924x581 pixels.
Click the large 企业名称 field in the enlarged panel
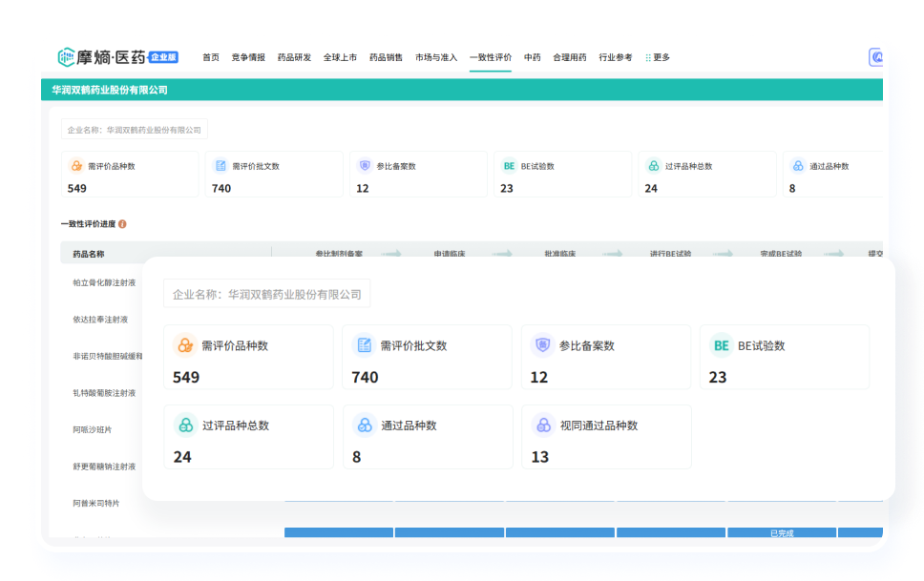(267, 294)
